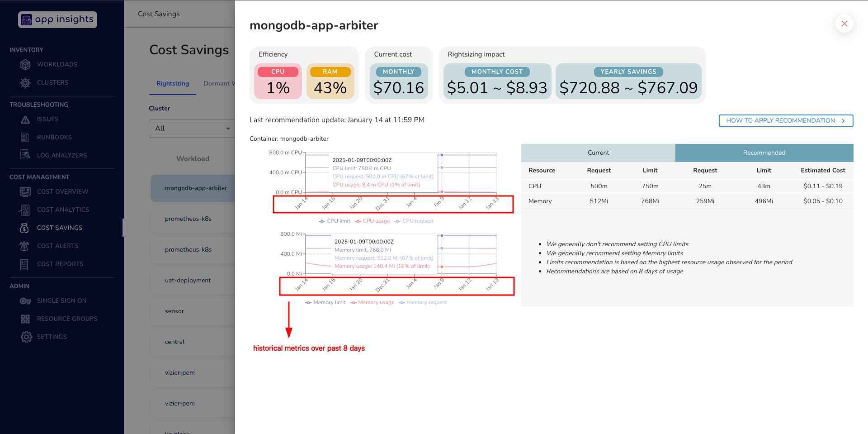Open Log Analyzers
Image resolution: width=868 pixels, height=434 pixels.
click(62, 155)
